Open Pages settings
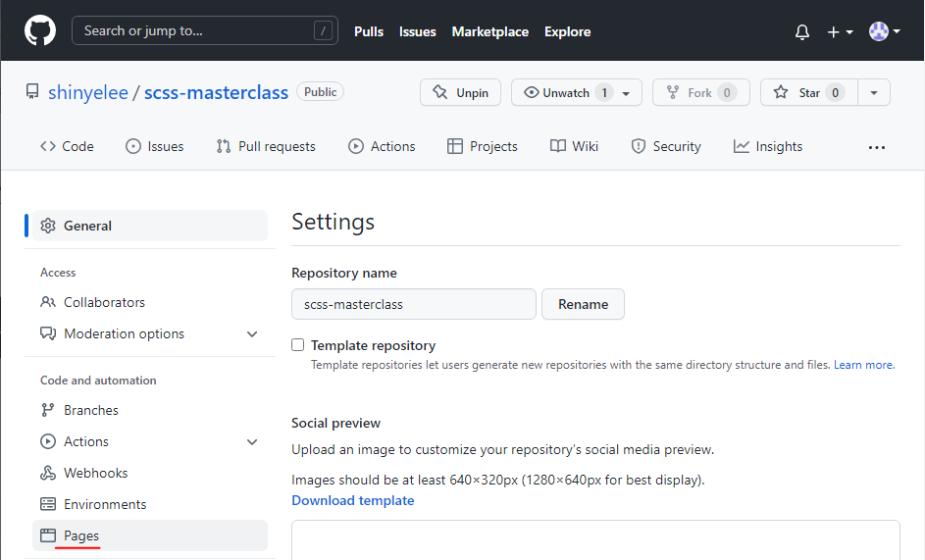 150,535
